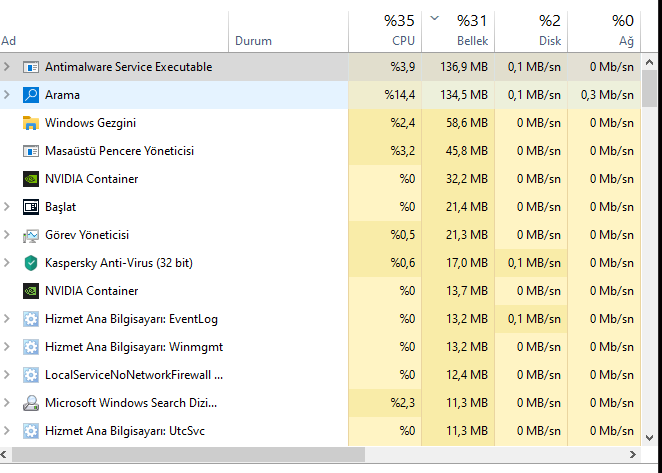Expand the Antimalware Service Executable row
The image size is (662, 473).
8,67
